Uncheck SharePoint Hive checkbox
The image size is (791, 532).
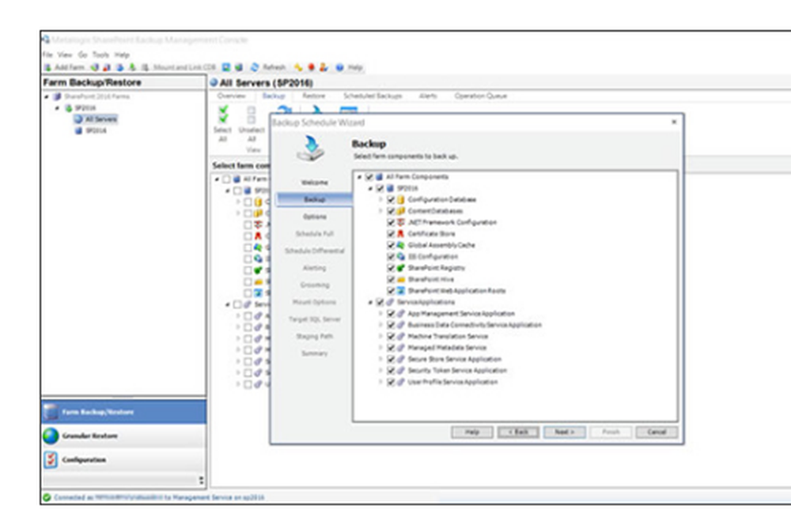(x=391, y=279)
